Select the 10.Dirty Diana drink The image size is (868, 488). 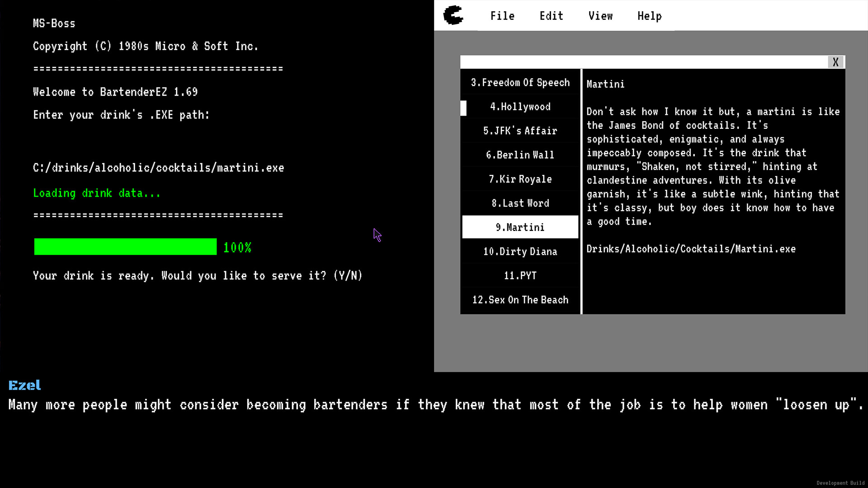coord(520,251)
